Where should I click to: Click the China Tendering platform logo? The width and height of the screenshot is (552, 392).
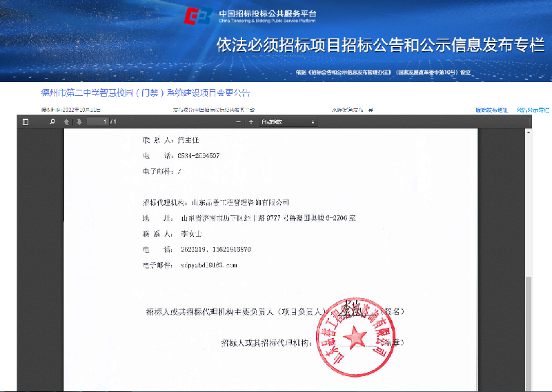coord(198,16)
